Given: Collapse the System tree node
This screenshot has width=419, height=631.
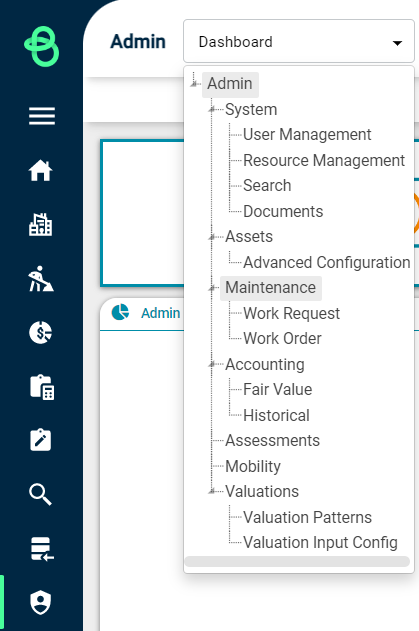Looking at the screenshot, I should (212, 109).
